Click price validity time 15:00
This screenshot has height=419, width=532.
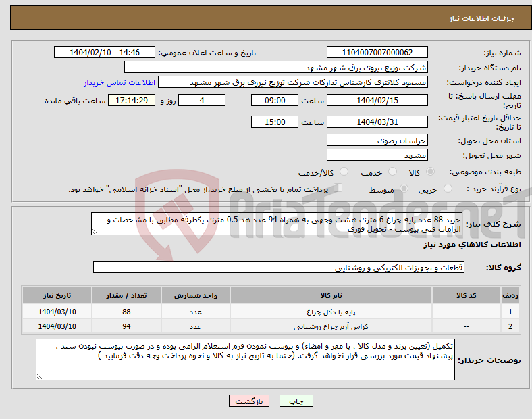coord(275,122)
